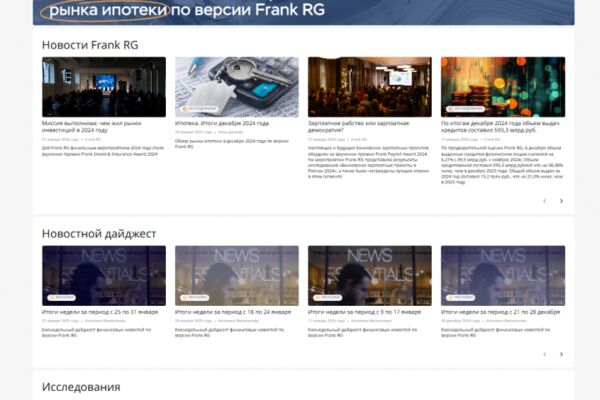Click the summary text under 'Зарплатное рабство' article
The width and height of the screenshot is (600, 400).
click(x=368, y=162)
